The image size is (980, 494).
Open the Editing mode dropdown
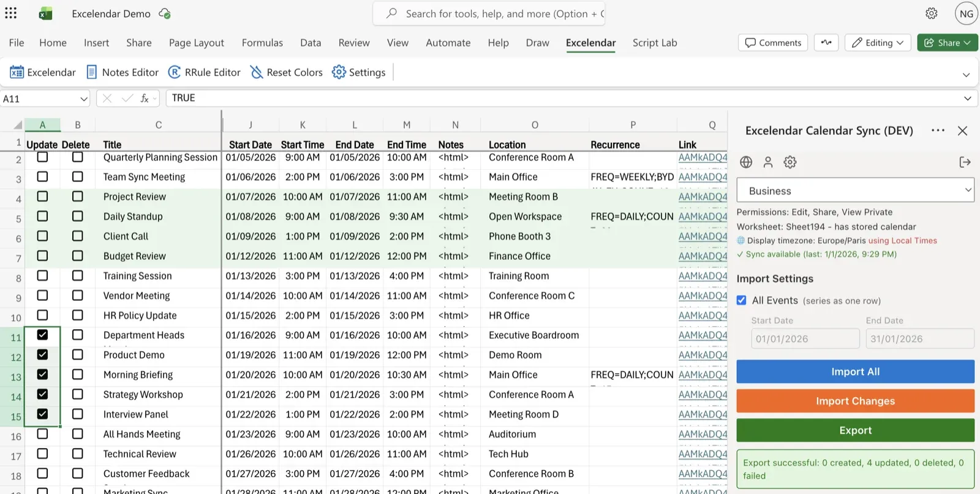tap(878, 42)
